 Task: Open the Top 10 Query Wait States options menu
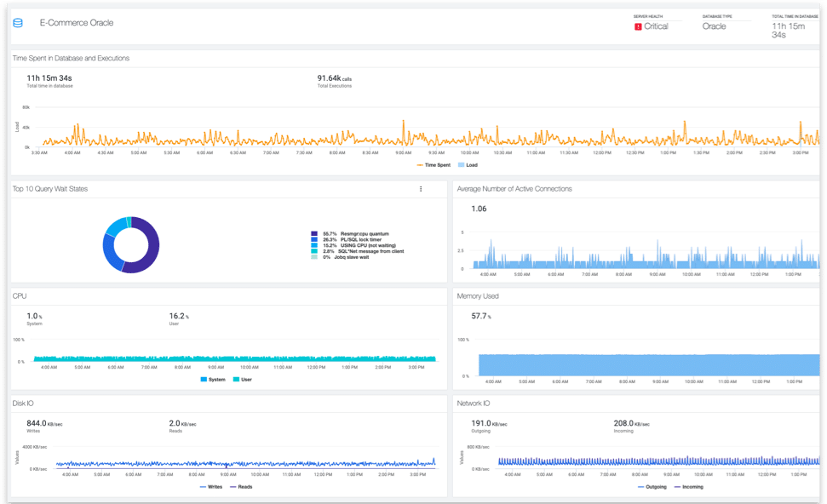421,189
